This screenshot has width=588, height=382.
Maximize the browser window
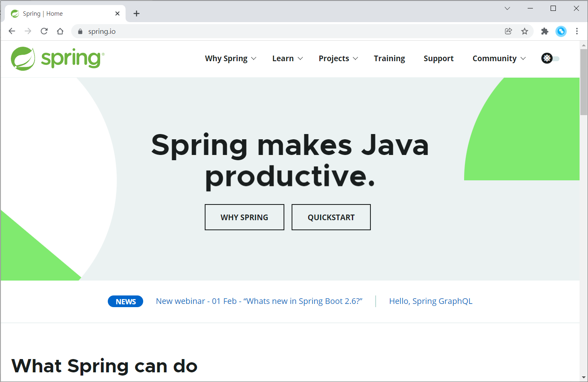[x=553, y=8]
